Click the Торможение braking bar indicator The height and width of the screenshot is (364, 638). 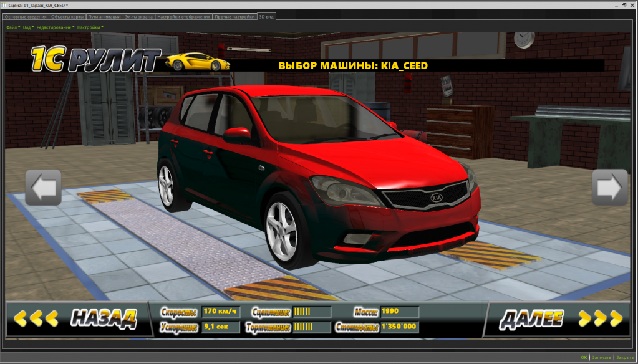(312, 327)
